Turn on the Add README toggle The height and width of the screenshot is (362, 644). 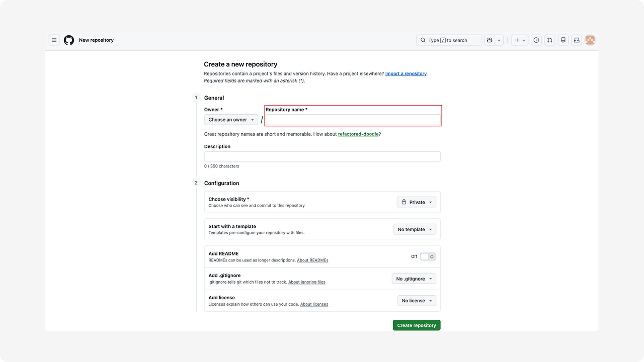pyautogui.click(x=428, y=256)
